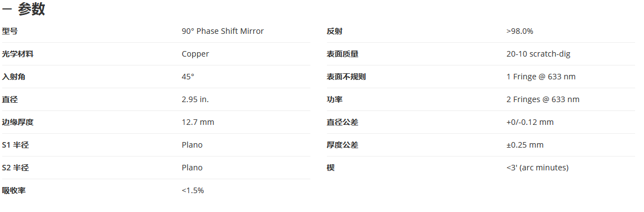
Task: Collapse the 参数 section header
Action: (23, 9)
